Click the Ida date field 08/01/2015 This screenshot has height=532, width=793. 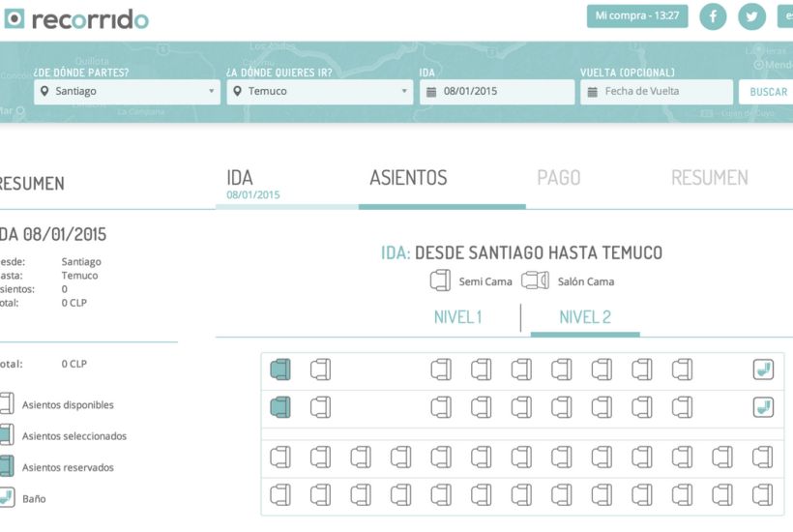pyautogui.click(x=497, y=92)
